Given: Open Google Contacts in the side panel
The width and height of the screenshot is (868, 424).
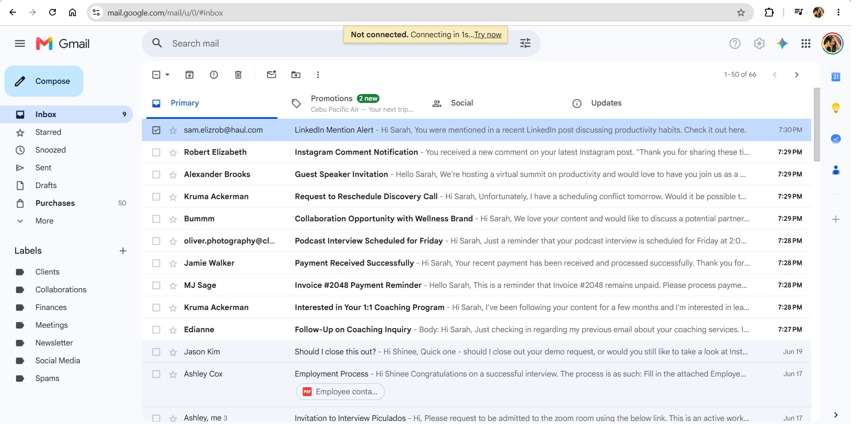Looking at the screenshot, I should coord(836,170).
